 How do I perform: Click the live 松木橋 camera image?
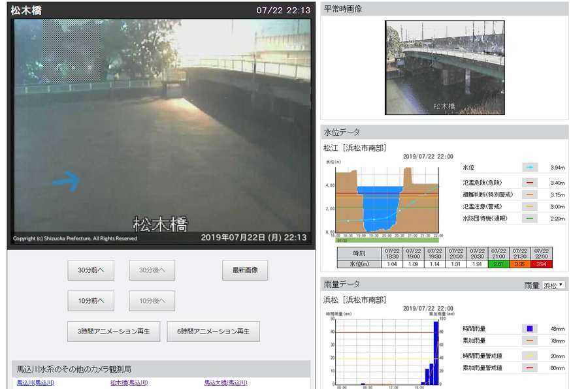[163, 132]
